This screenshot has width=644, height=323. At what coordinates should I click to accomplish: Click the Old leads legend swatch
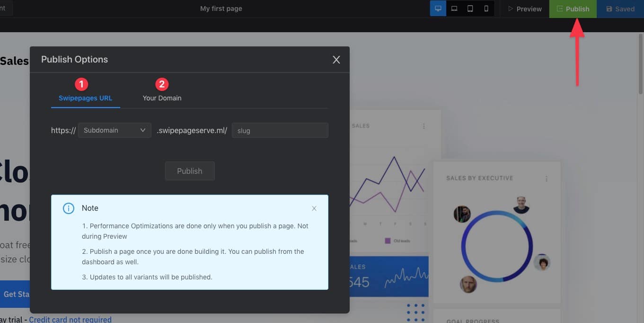pos(388,241)
